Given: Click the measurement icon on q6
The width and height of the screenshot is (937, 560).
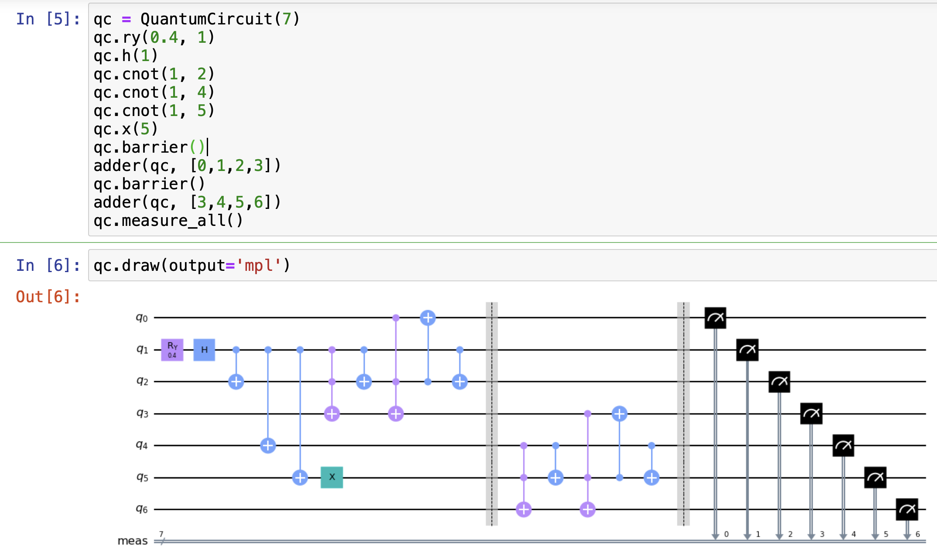Looking at the screenshot, I should [907, 509].
